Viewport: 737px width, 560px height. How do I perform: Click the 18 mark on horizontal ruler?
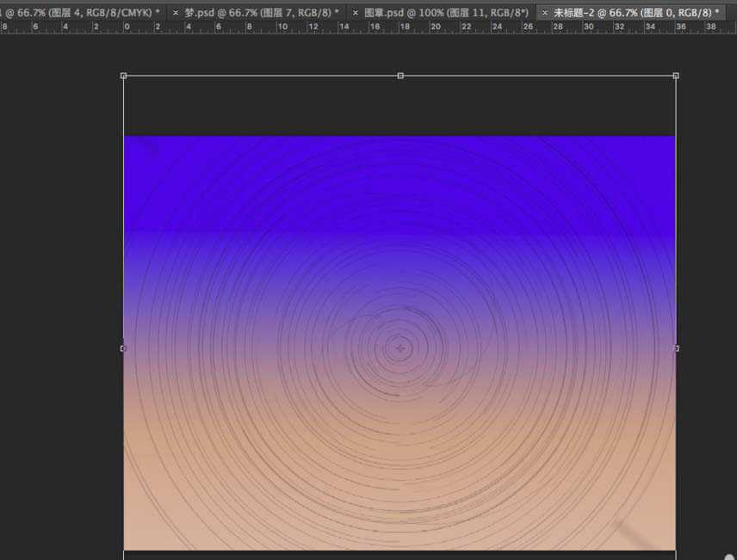point(404,28)
